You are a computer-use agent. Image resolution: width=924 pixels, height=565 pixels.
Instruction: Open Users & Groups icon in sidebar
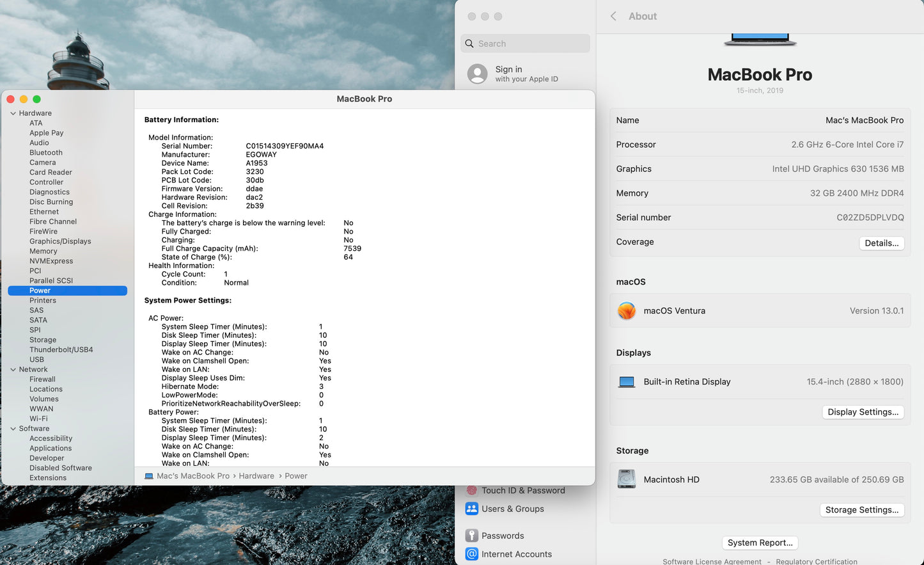click(472, 509)
